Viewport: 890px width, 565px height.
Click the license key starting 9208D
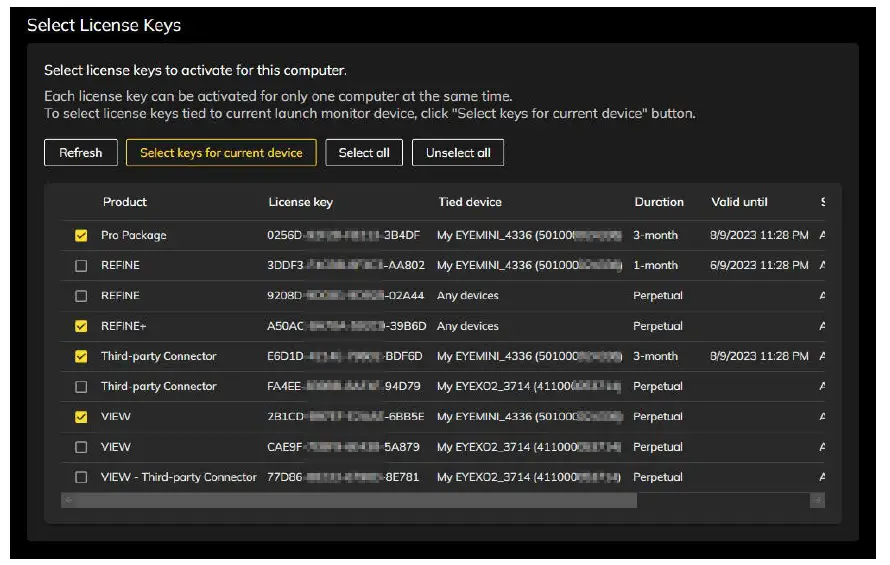coord(345,295)
